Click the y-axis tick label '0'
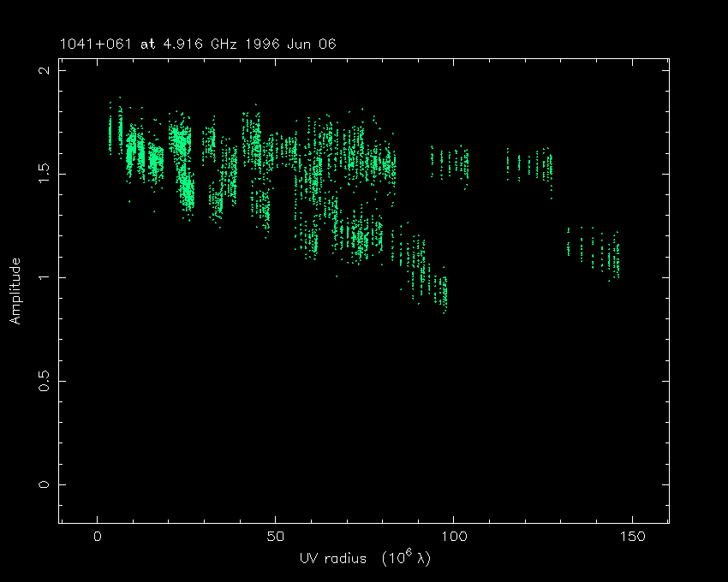Viewport: 728px width, 582px height. coord(44,484)
